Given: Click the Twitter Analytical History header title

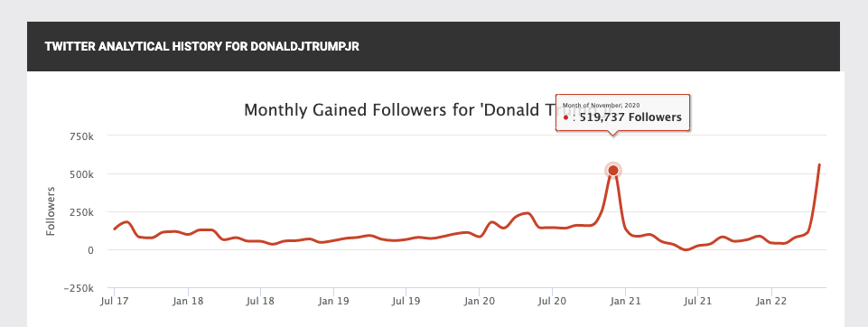Looking at the screenshot, I should tap(202, 46).
